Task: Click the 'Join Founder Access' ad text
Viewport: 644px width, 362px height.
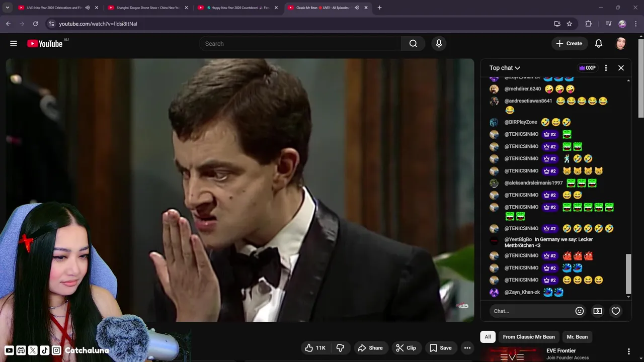Action: click(568, 358)
